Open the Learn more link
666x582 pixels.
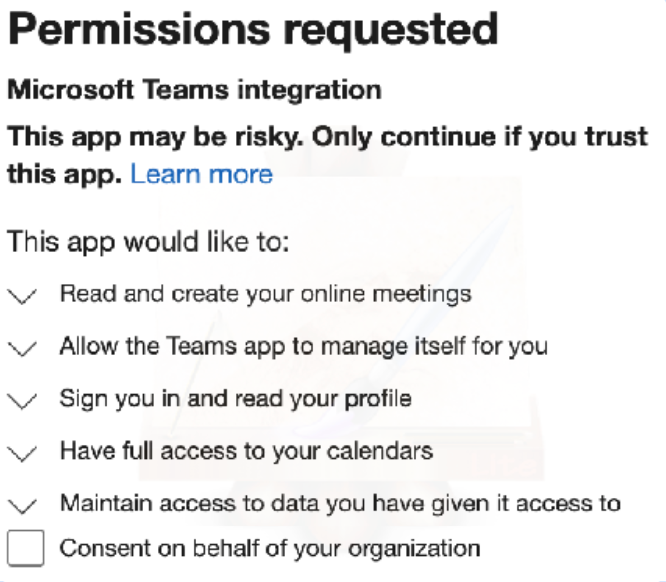[x=201, y=174]
